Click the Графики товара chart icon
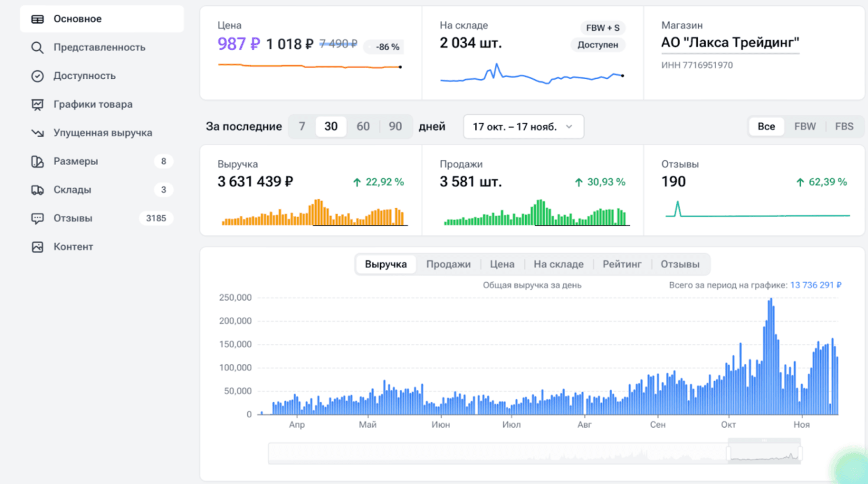 tap(37, 104)
